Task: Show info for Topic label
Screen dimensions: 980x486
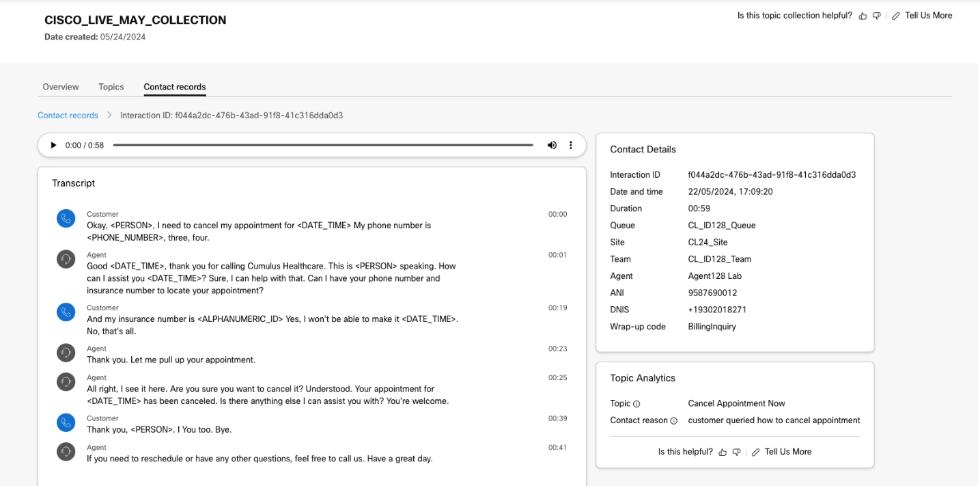Action: (636, 404)
